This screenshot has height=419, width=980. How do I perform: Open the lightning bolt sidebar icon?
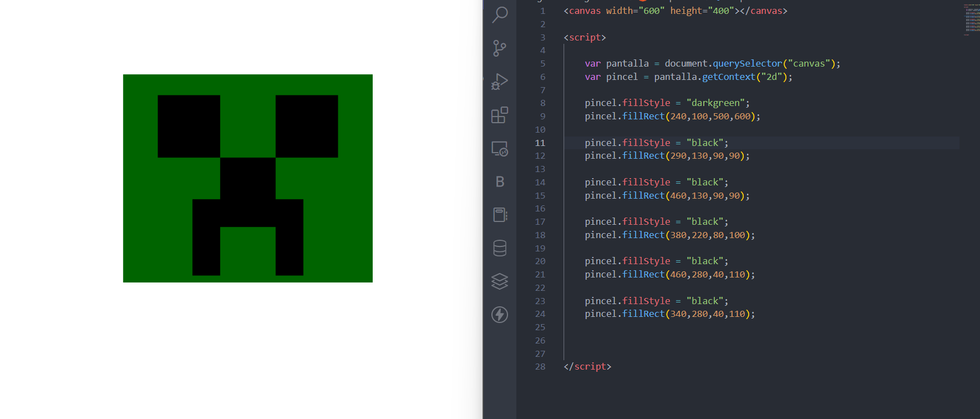point(500,315)
